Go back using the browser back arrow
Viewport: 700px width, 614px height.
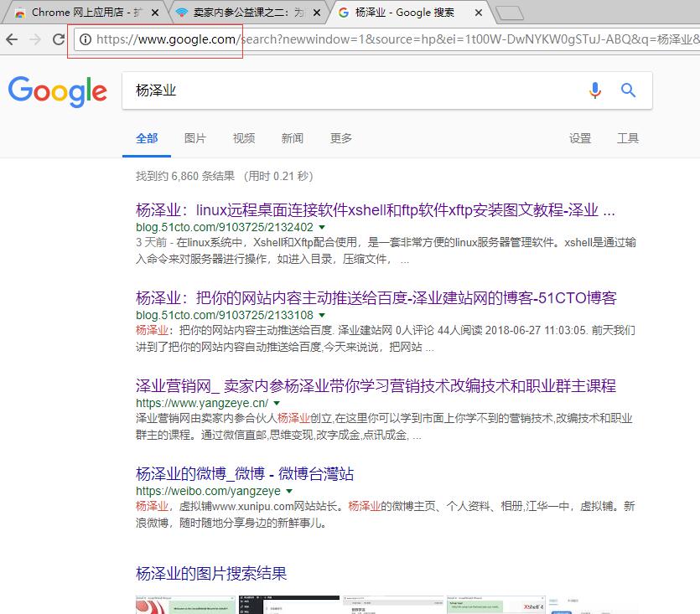(x=12, y=39)
